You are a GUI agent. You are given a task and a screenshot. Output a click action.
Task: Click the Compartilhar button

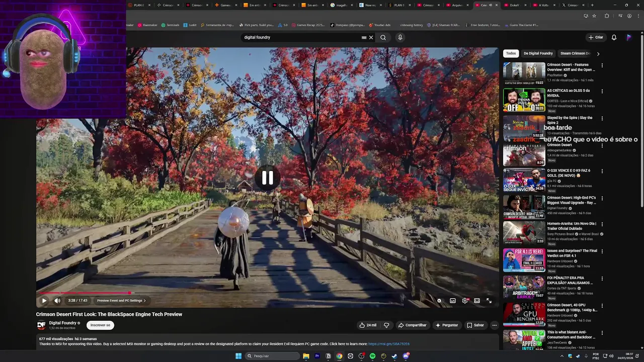pos(413,325)
